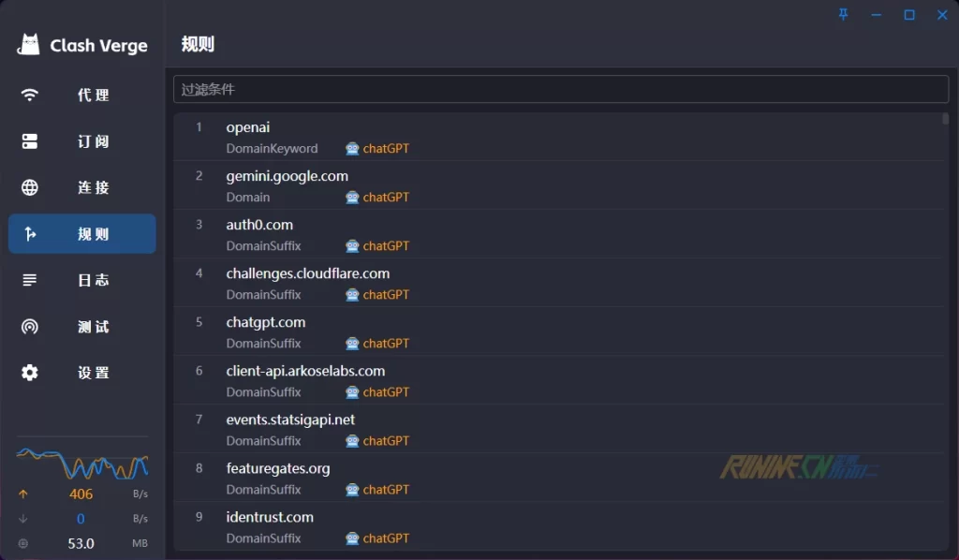Click the test radar icon

(x=30, y=327)
